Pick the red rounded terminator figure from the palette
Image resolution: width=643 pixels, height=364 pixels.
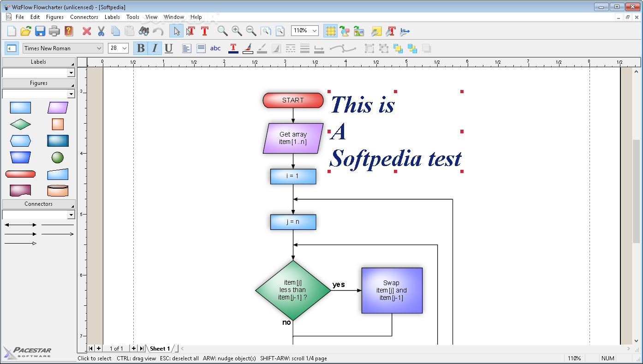pyautogui.click(x=20, y=174)
